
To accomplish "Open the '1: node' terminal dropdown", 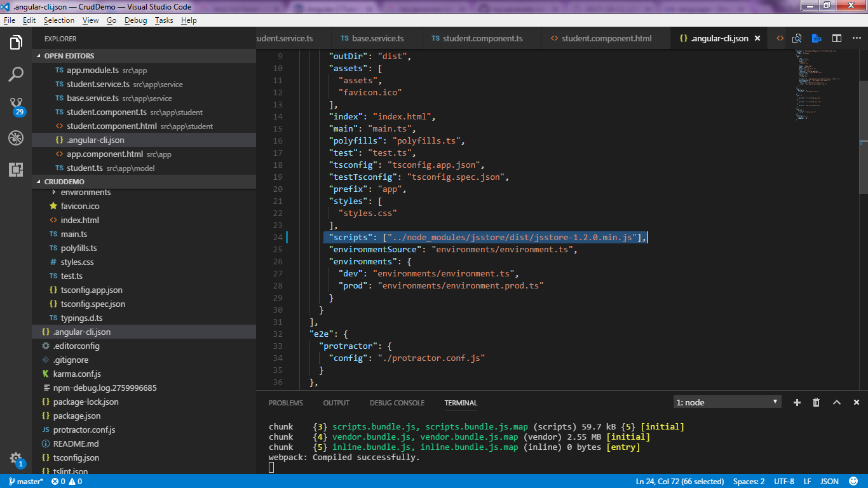I will tap(726, 402).
